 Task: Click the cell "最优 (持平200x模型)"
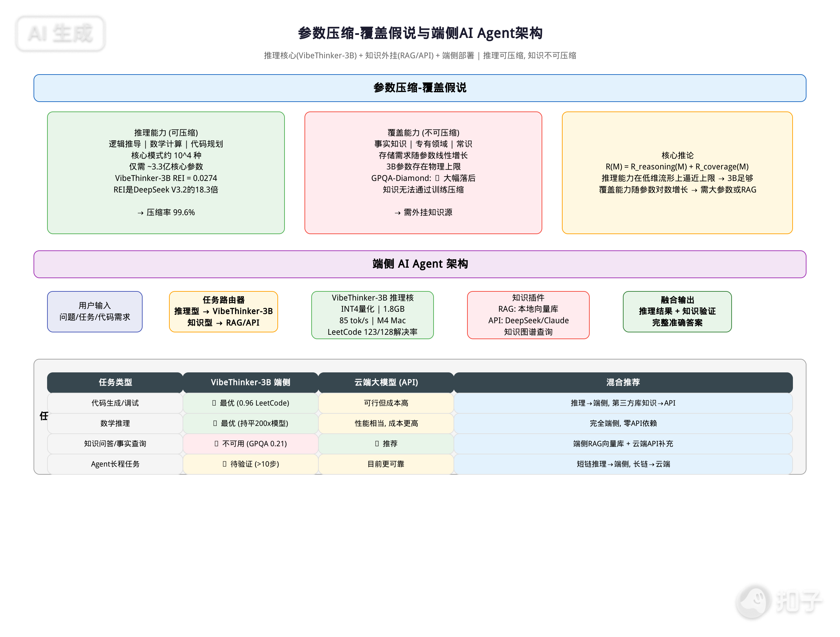[x=251, y=424]
